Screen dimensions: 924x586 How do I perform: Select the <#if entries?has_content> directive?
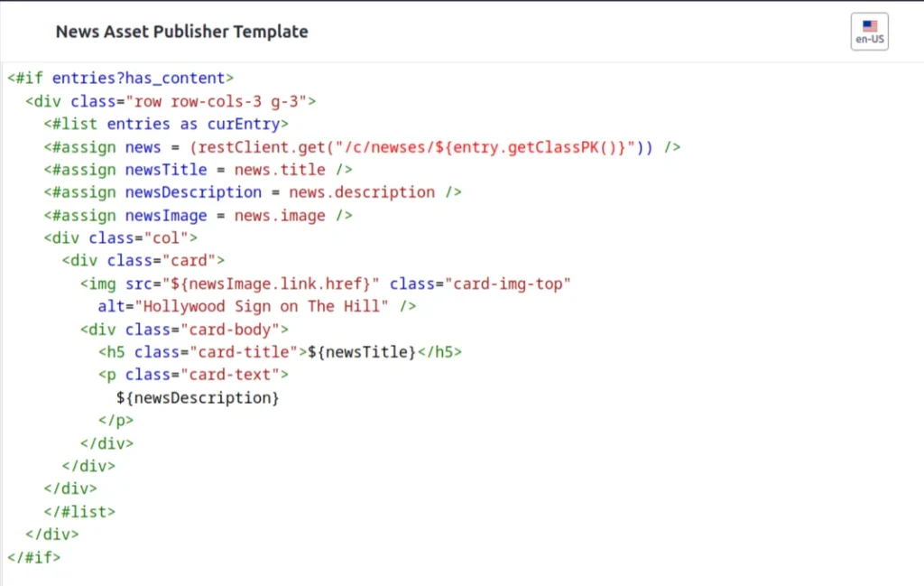119,78
